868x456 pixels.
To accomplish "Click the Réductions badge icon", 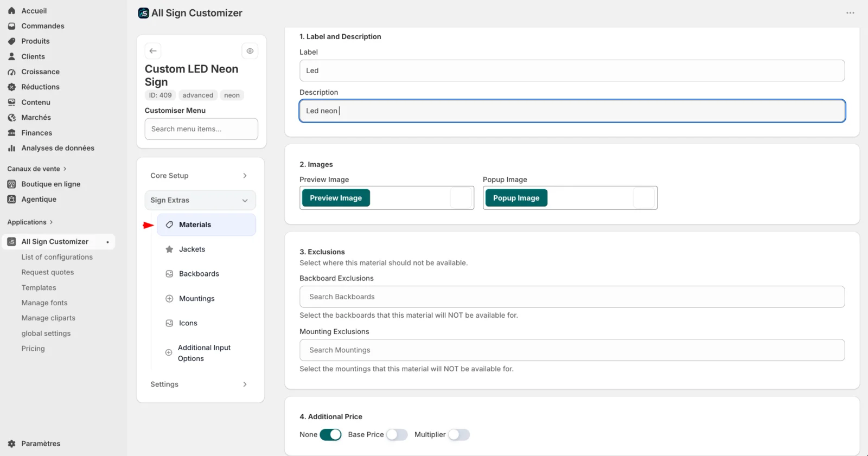I will pyautogui.click(x=11, y=87).
